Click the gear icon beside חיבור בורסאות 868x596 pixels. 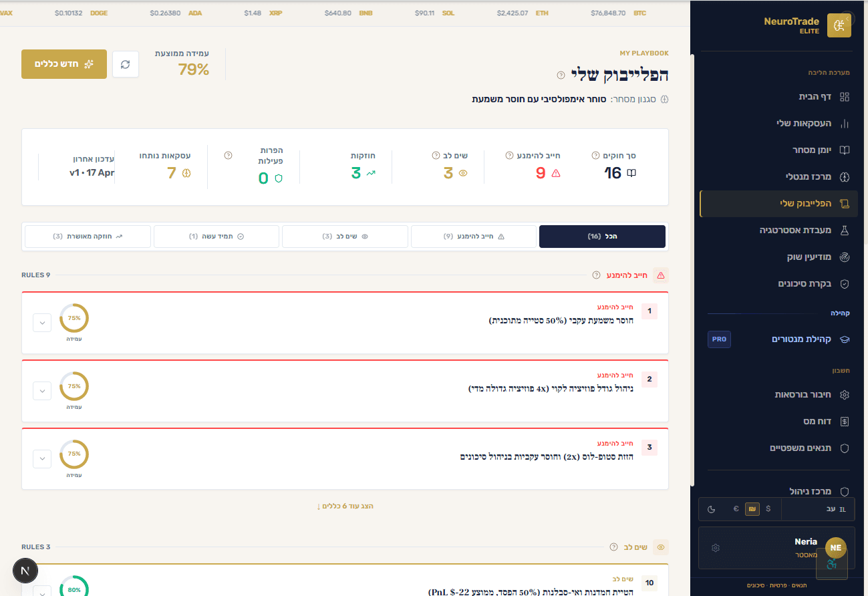pyautogui.click(x=845, y=395)
